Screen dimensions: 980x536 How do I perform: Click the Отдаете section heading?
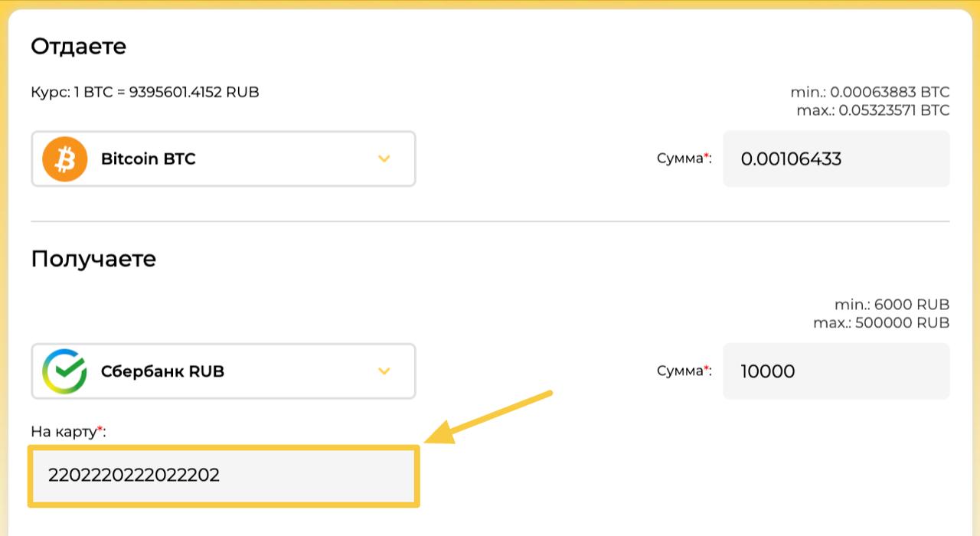pos(78,47)
